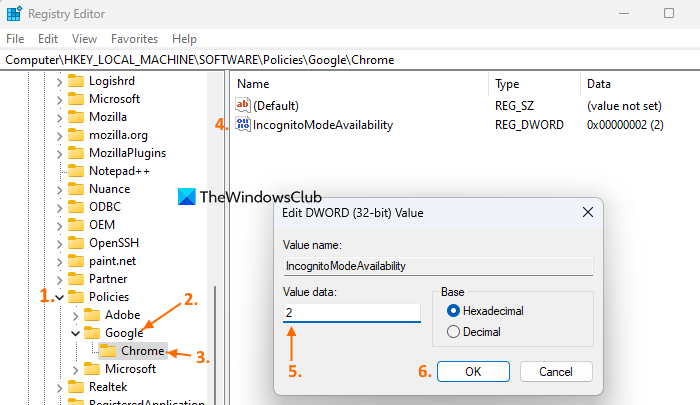Expand the Adobe key under Policies
Image resolution: width=700 pixels, height=405 pixels.
click(75, 316)
